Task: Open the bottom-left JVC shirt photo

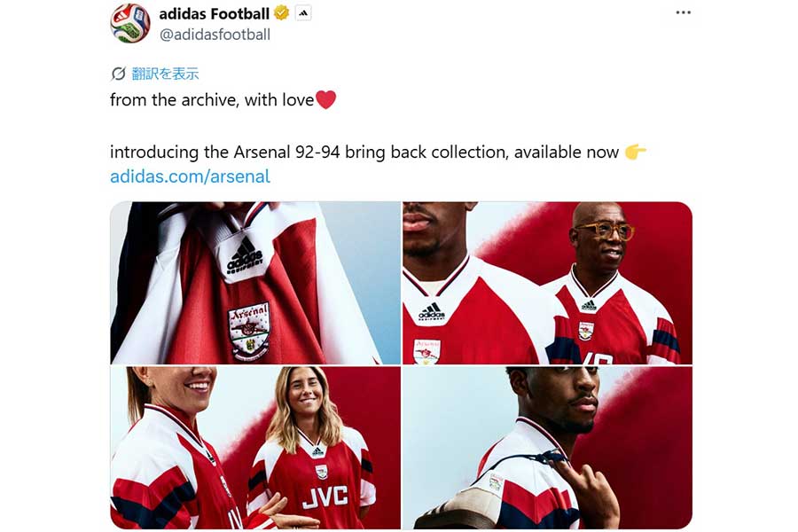Action: (252, 448)
